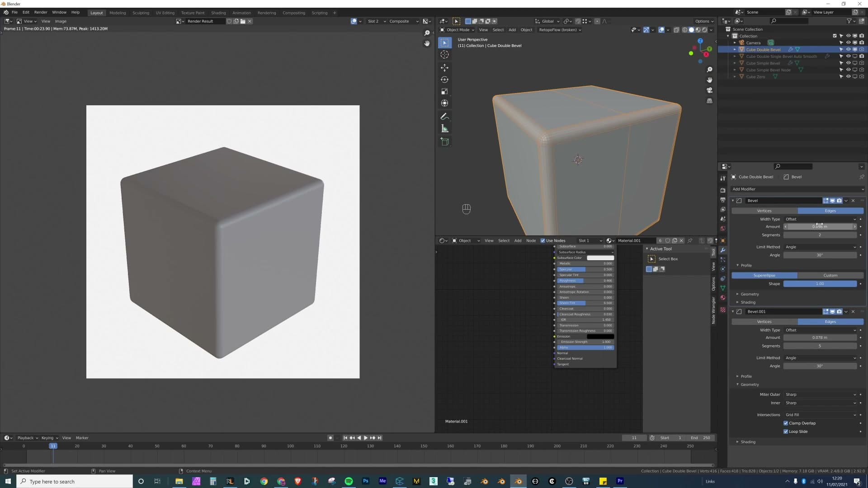The width and height of the screenshot is (868, 488).
Task: Expand Camera item in outliner
Action: (735, 43)
